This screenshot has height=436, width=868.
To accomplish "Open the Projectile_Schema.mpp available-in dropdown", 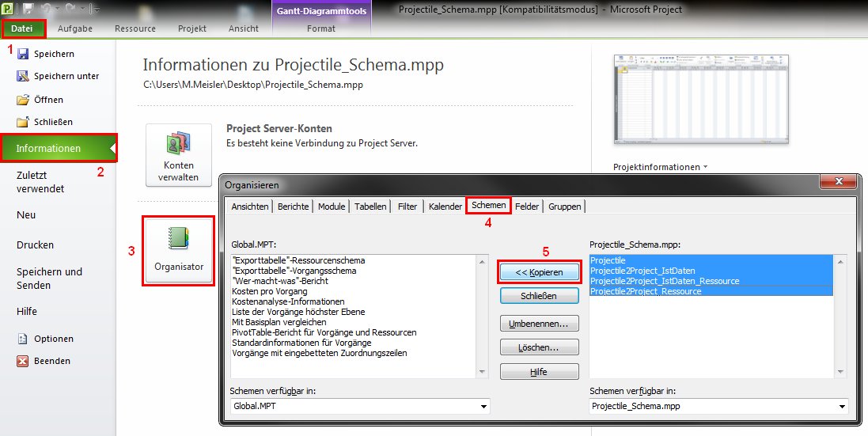I will click(841, 407).
